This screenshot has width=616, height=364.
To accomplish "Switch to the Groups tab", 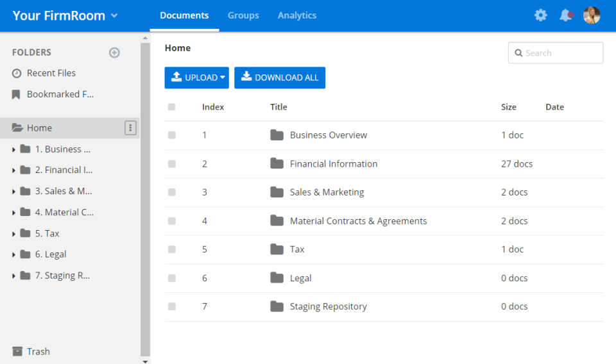I will (243, 15).
